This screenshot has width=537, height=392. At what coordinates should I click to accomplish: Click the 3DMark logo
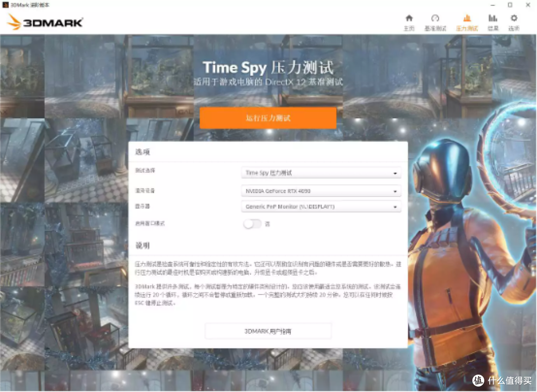pyautogui.click(x=45, y=22)
